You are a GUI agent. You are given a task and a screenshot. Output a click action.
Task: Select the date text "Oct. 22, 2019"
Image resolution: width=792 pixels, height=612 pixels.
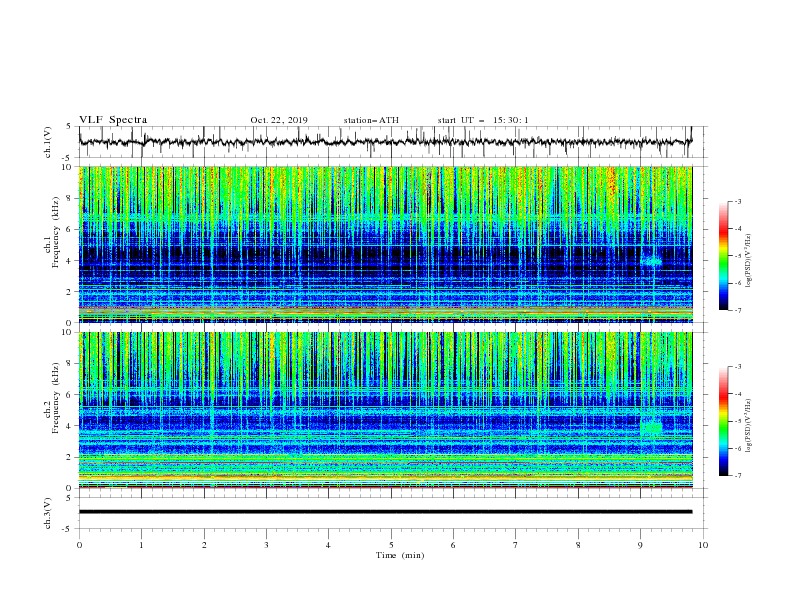click(x=279, y=120)
